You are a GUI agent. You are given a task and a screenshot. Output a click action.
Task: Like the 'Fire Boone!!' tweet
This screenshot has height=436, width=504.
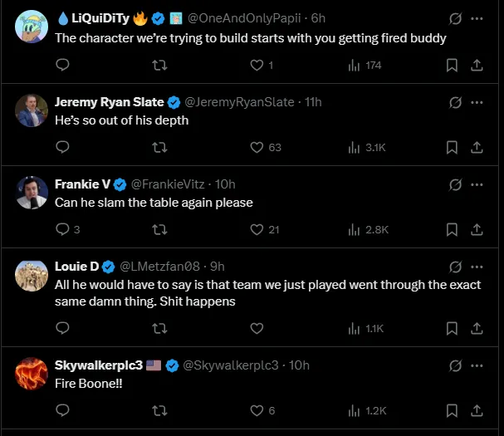[x=257, y=410]
